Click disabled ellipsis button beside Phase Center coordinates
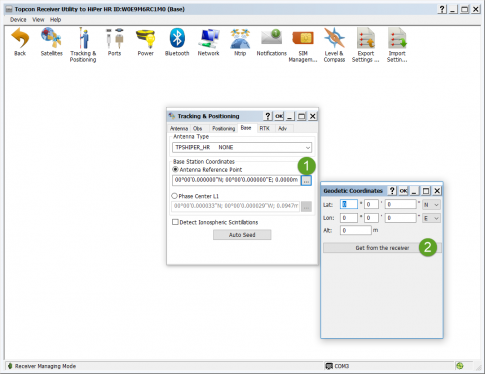This screenshot has height=374, width=485. 306,206
